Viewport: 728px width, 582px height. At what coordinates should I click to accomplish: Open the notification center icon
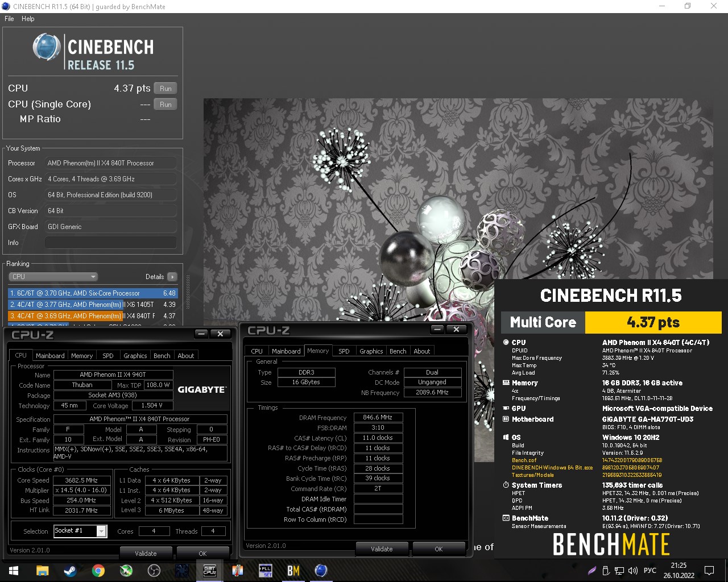[709, 571]
